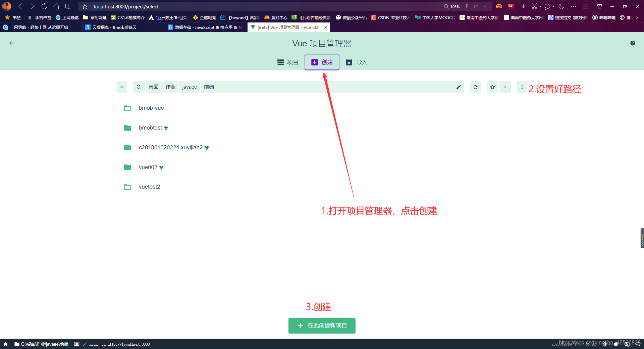This screenshot has height=349, width=644.
Task: Click the back arrow on the page header
Action: [11, 43]
